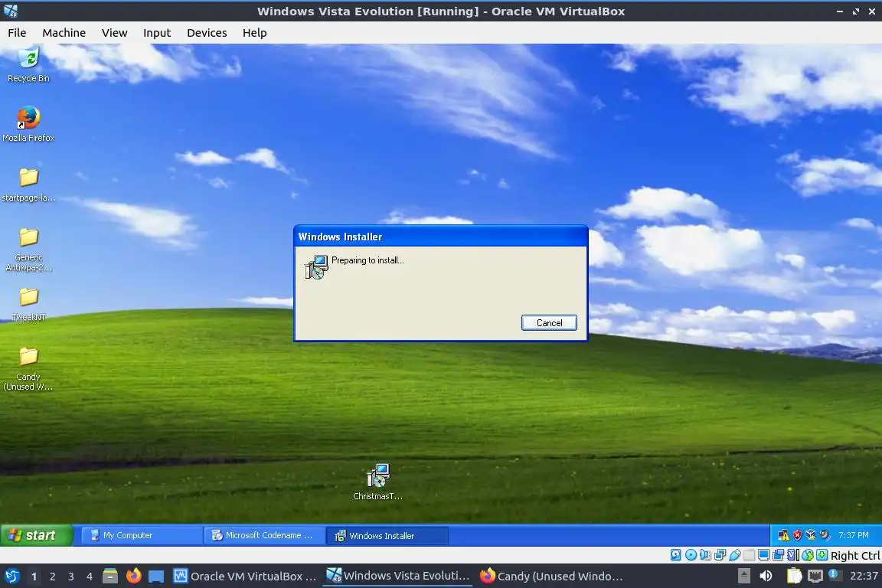Click the VirtualBox audio indicator
The image size is (882, 588).
click(x=705, y=555)
